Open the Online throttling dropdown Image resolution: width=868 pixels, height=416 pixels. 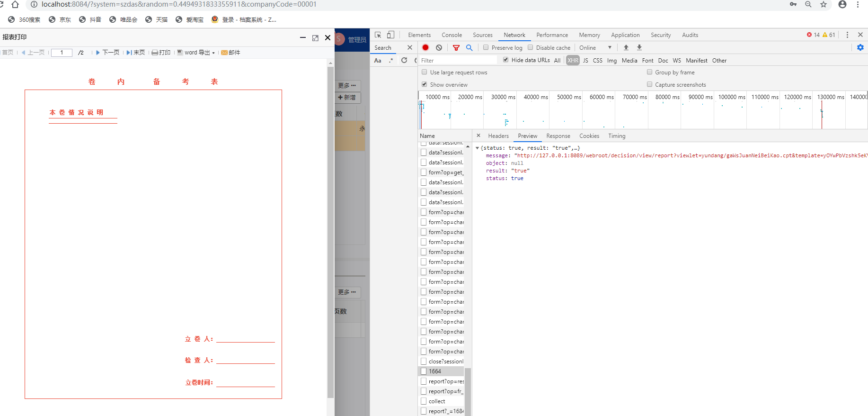[596, 47]
